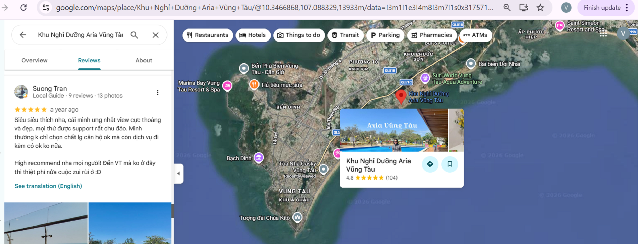Open the left review photo with glass railing
The width and height of the screenshot is (644, 244).
click(46, 223)
